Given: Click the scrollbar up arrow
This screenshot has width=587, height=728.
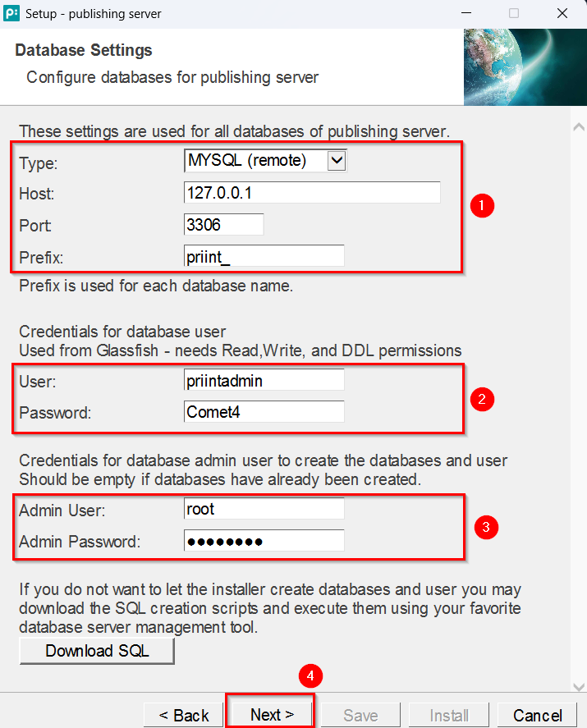Looking at the screenshot, I should click(578, 128).
